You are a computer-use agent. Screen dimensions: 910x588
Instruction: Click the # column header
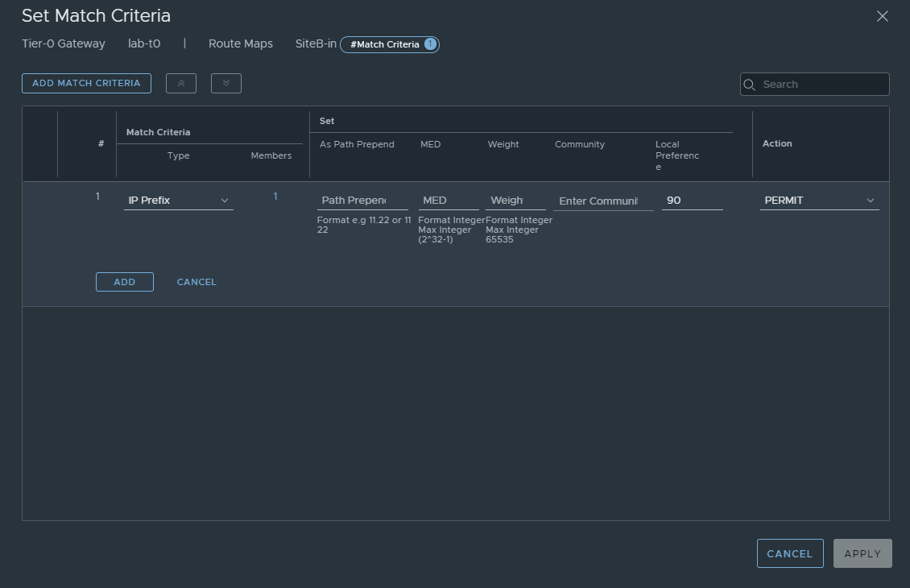click(101, 143)
